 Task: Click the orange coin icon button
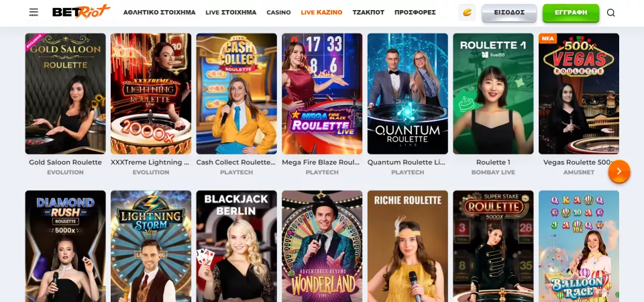[x=467, y=12]
